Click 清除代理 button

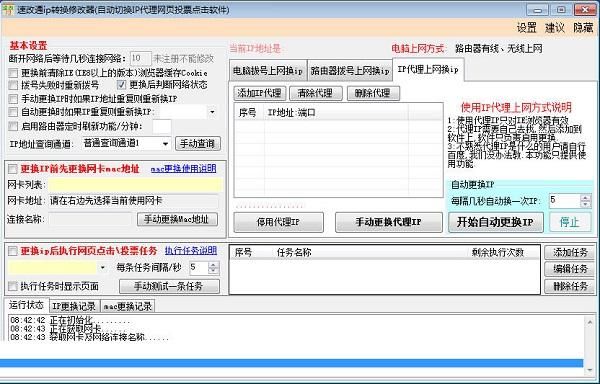[316, 93]
